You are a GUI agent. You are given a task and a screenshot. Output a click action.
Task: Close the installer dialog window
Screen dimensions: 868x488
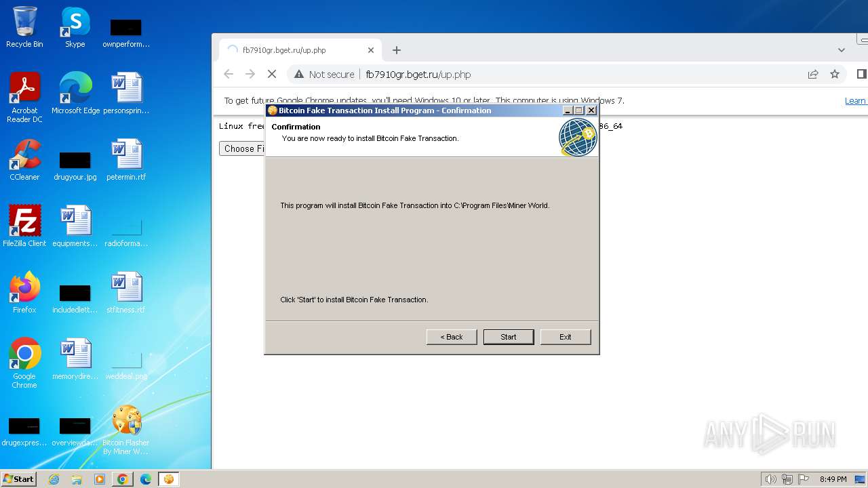pos(591,110)
